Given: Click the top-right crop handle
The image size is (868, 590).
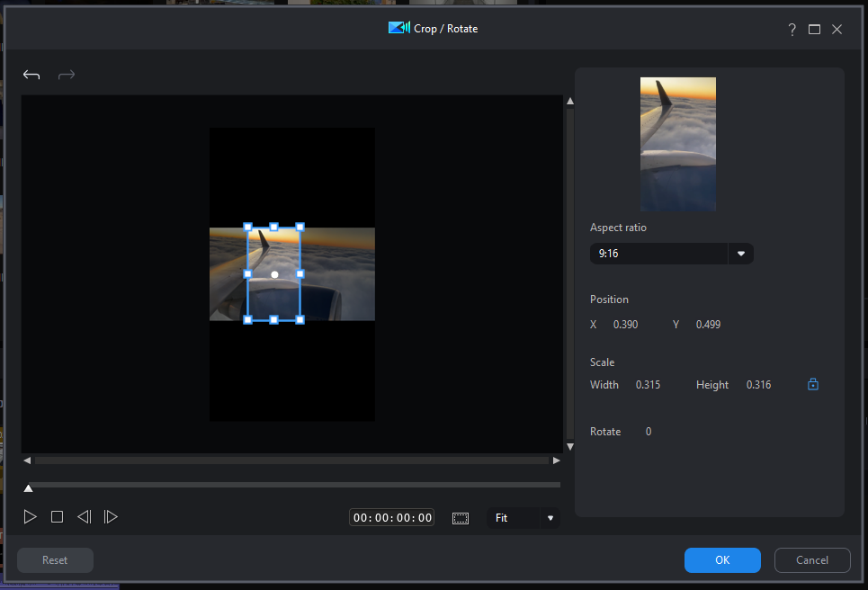Looking at the screenshot, I should [300, 227].
